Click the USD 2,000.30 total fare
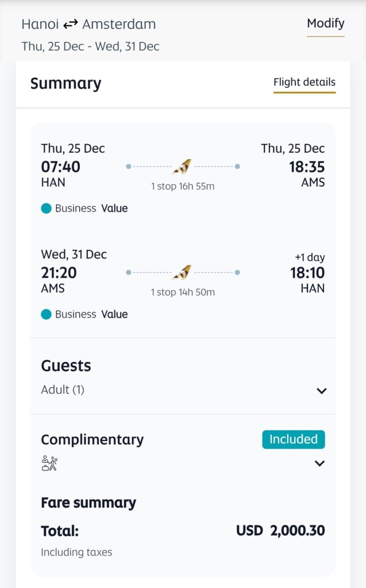The width and height of the screenshot is (366, 588). click(280, 531)
